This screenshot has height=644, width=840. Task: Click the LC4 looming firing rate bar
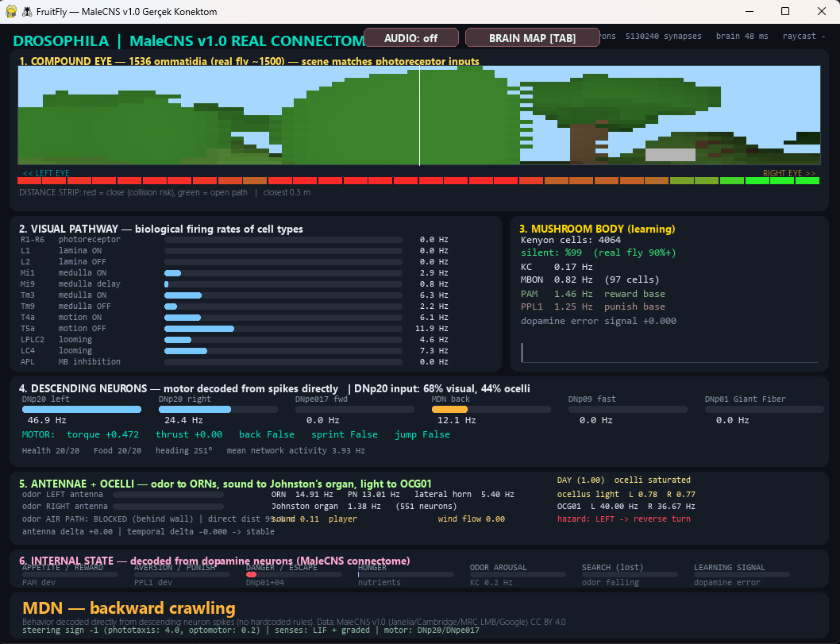click(x=283, y=351)
